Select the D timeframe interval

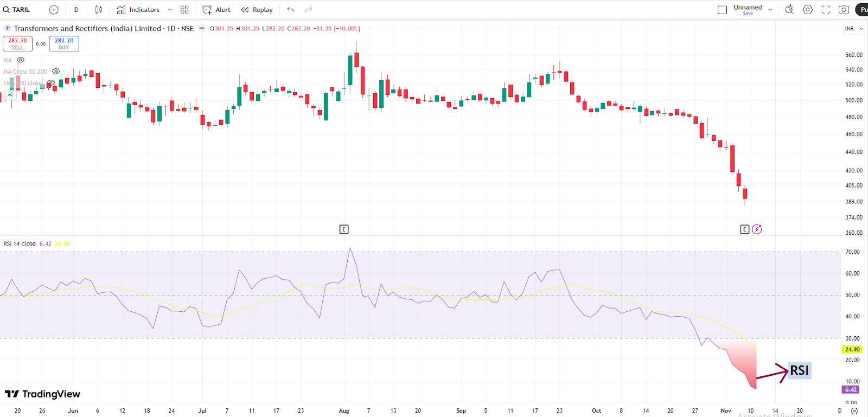[x=76, y=10]
